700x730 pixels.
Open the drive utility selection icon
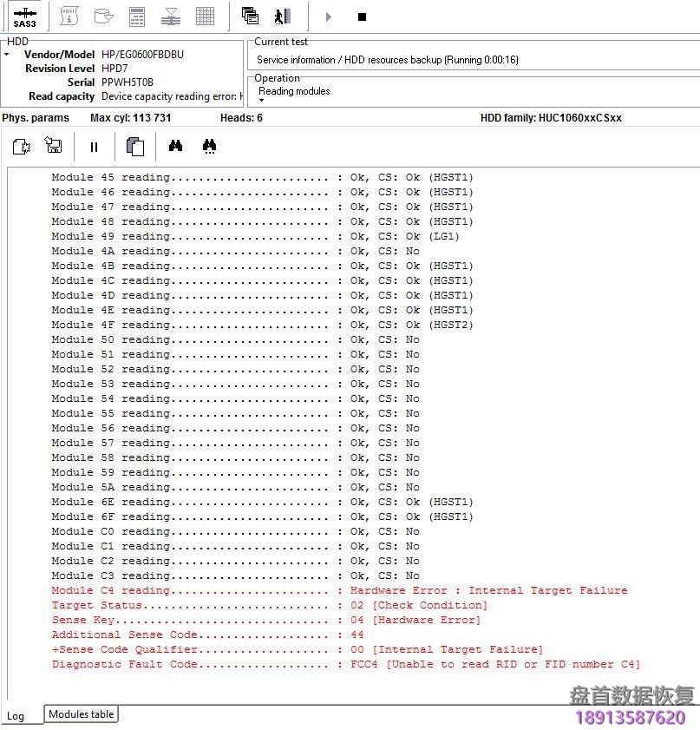103,15
